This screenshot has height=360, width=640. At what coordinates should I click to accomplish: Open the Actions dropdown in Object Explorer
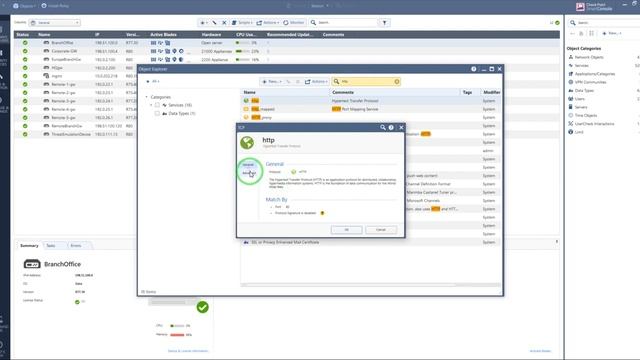[x=316, y=82]
